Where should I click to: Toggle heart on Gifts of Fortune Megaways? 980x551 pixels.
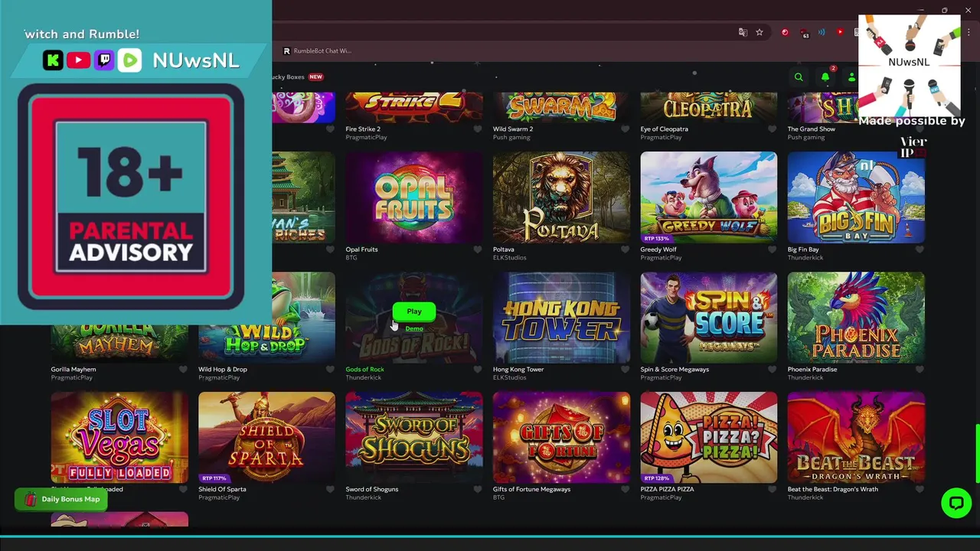coord(625,490)
